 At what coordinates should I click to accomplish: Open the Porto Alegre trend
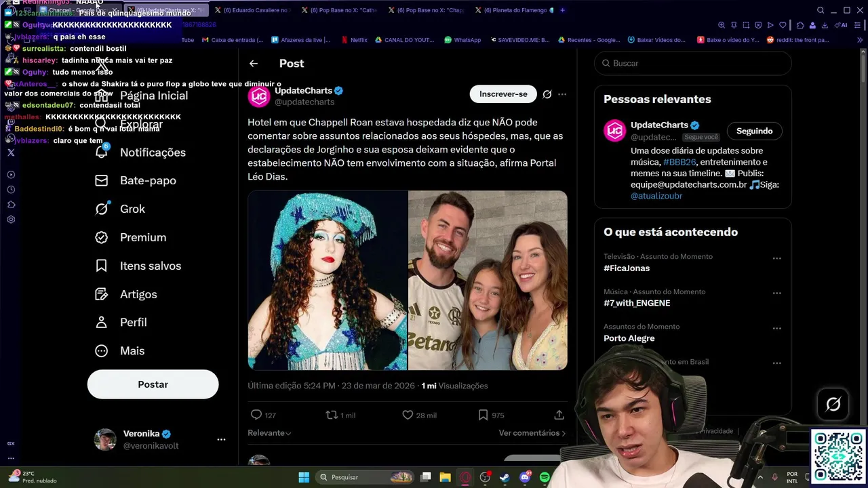click(629, 338)
